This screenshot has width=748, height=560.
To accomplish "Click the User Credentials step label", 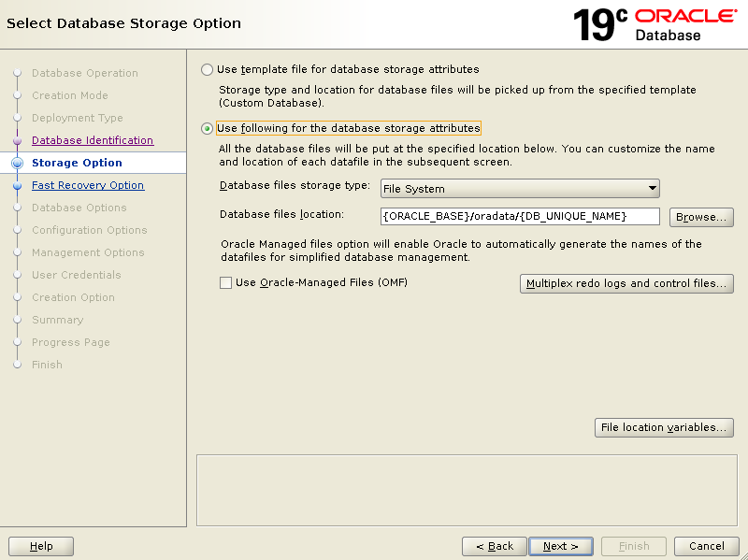I will [77, 275].
